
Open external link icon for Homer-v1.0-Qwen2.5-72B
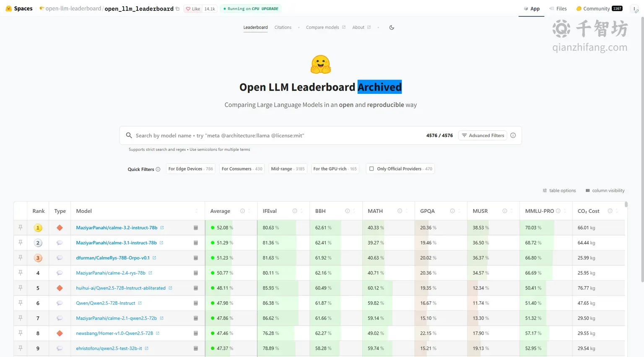pos(158,333)
